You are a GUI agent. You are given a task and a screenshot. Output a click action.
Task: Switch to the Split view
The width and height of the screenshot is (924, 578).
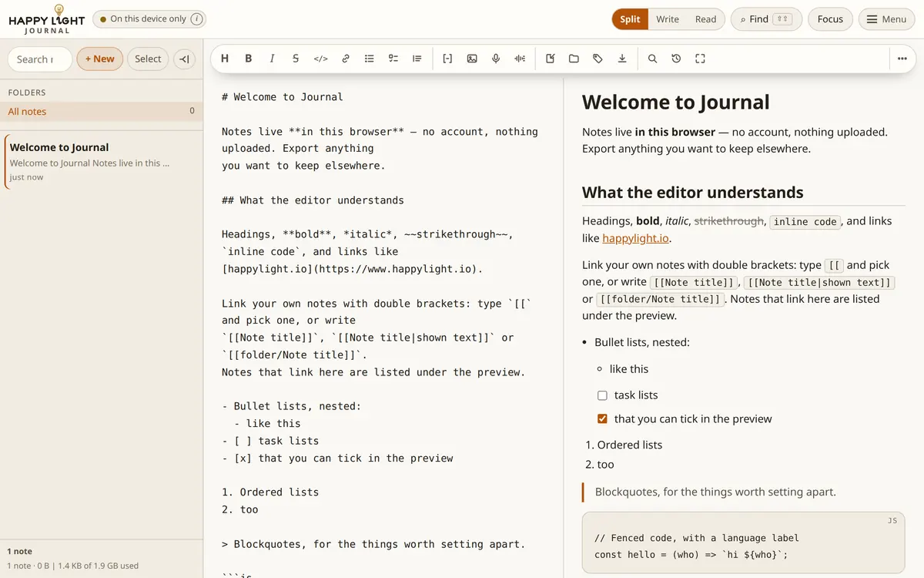click(x=630, y=19)
